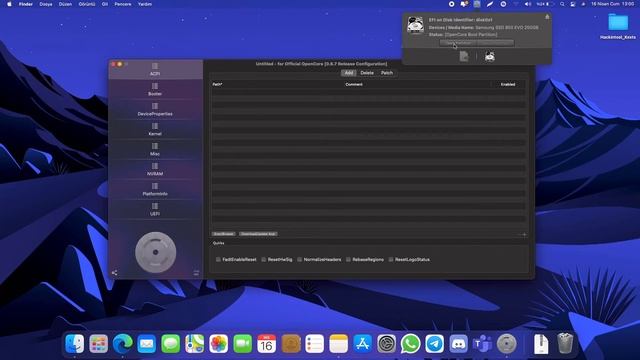Open Telegram from the Dock
This screenshot has height=360, width=640.
[434, 344]
